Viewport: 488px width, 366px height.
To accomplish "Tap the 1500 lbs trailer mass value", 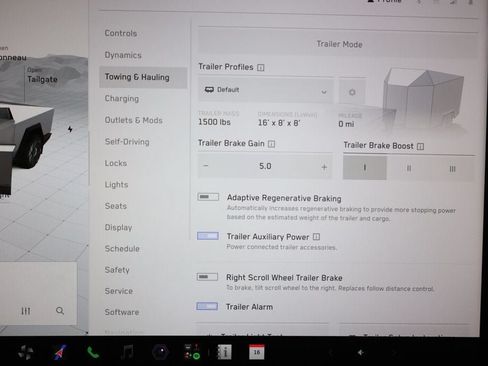I will 214,122.
